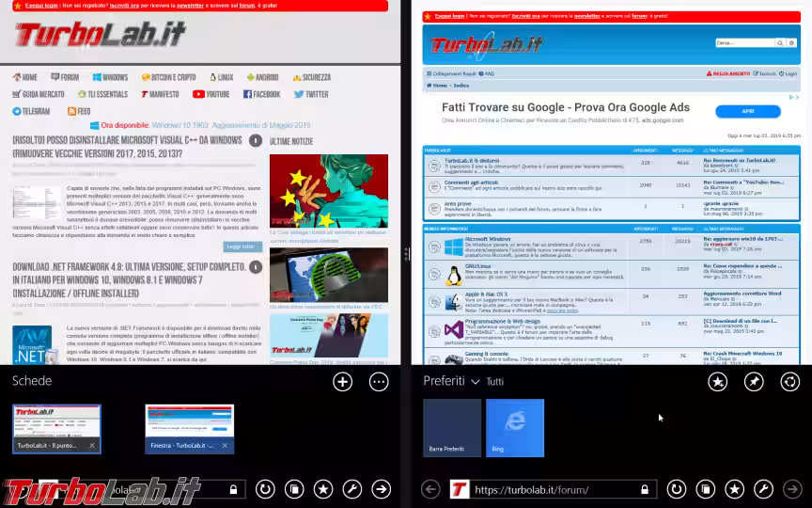This screenshot has width=812, height=508.
Task: Click the tabs icon in the left pane
Action: pos(294,489)
